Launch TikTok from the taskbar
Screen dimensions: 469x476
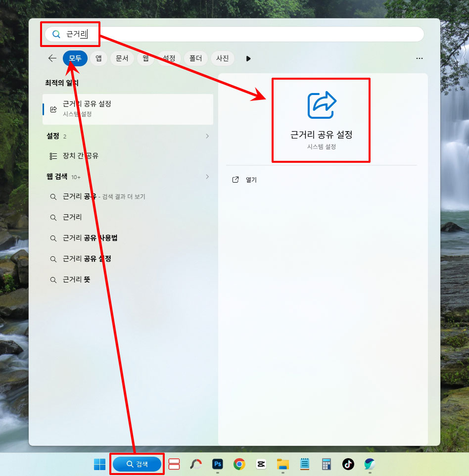(x=348, y=464)
